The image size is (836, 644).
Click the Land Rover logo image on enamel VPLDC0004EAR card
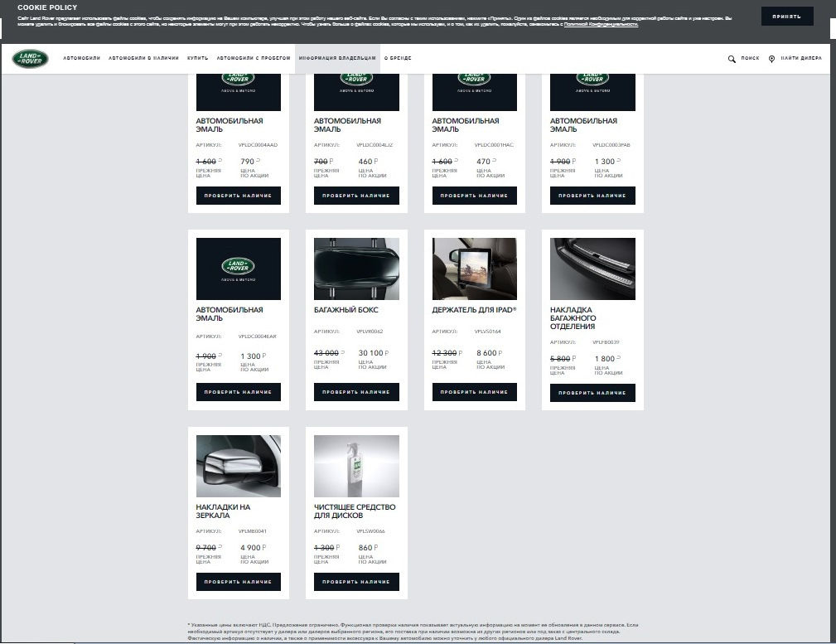(x=239, y=269)
